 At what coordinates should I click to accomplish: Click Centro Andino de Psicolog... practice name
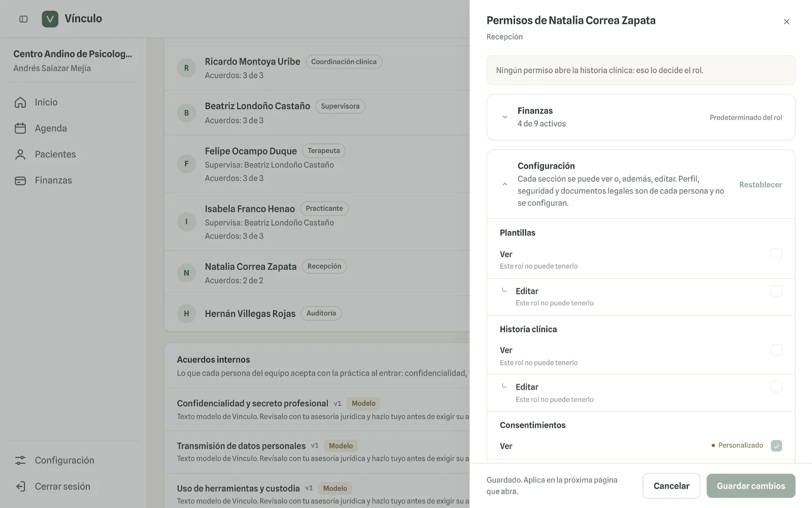tap(73, 54)
